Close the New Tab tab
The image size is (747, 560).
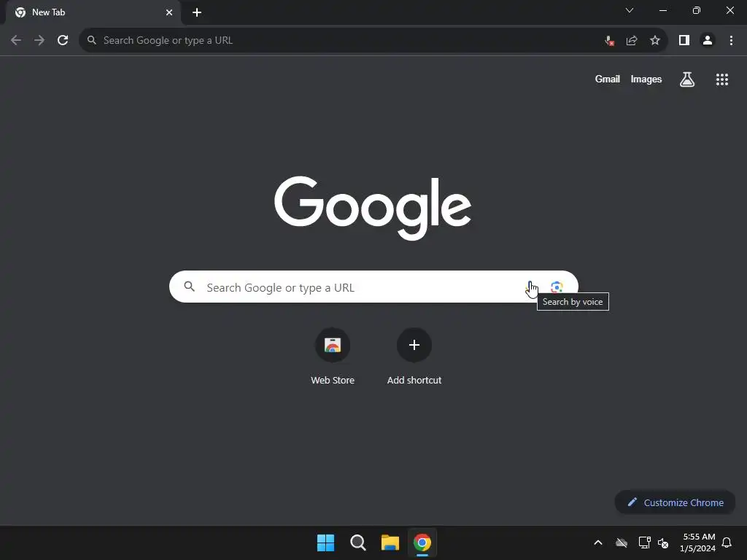(x=169, y=12)
